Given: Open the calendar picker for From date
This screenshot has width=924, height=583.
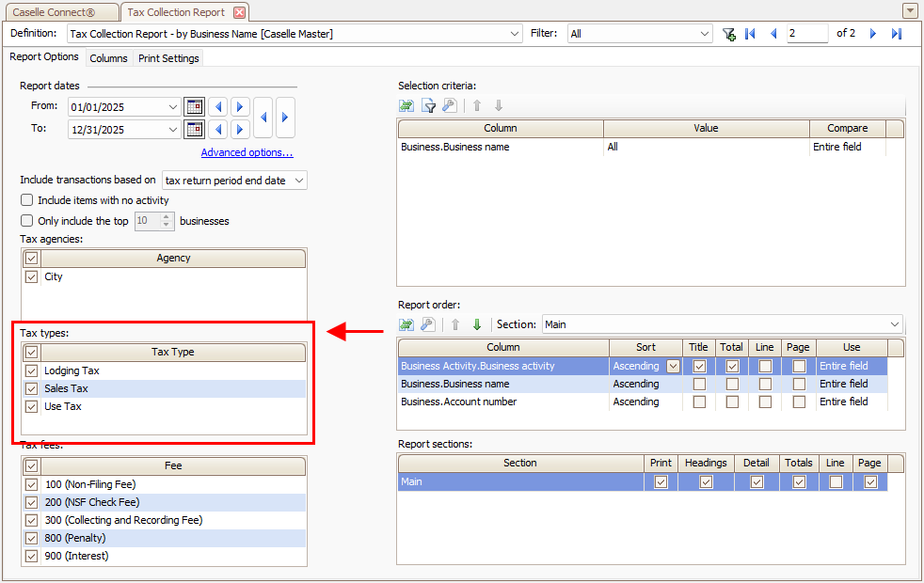Looking at the screenshot, I should pos(194,106).
